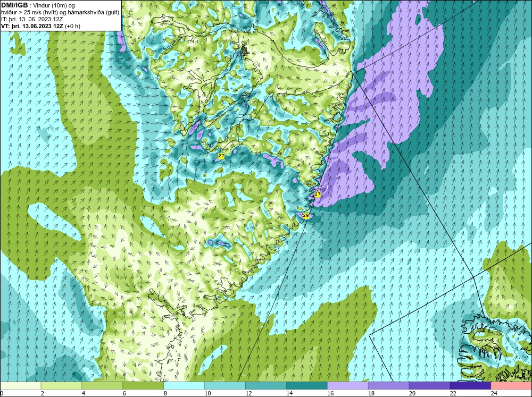Click the legend value '12'
Image resolution: width=532 pixels, height=397 pixels.
pyautogui.click(x=248, y=393)
